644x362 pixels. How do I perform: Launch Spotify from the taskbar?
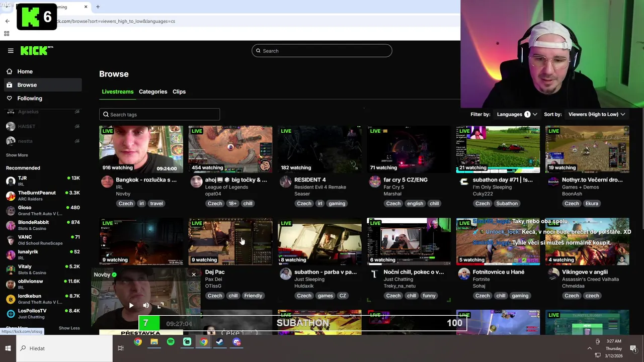pyautogui.click(x=171, y=342)
